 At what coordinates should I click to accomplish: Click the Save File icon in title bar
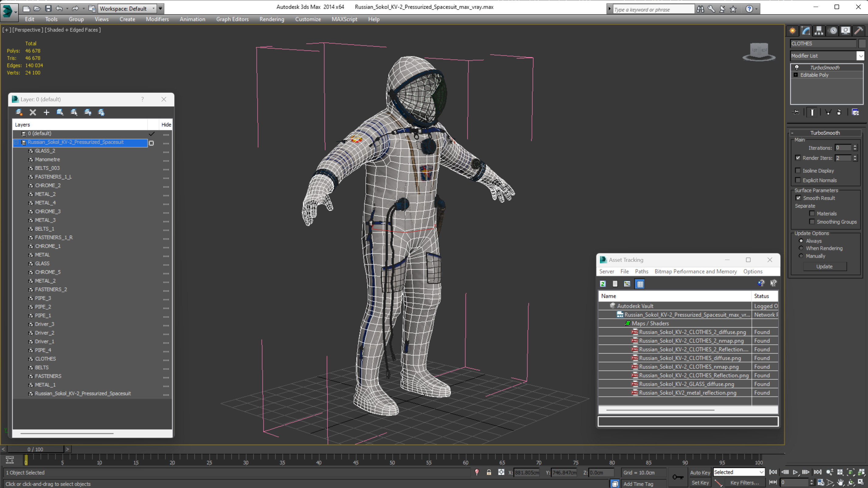tap(48, 9)
